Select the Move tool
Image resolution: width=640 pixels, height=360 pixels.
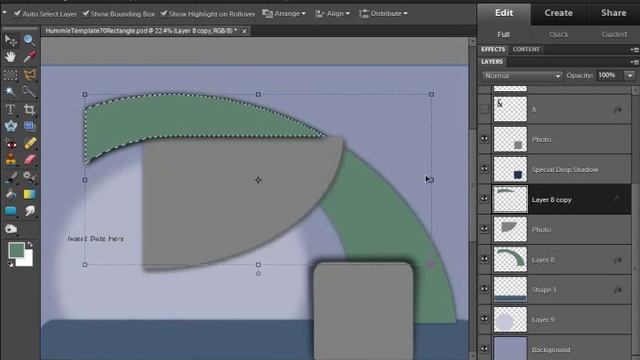11,40
